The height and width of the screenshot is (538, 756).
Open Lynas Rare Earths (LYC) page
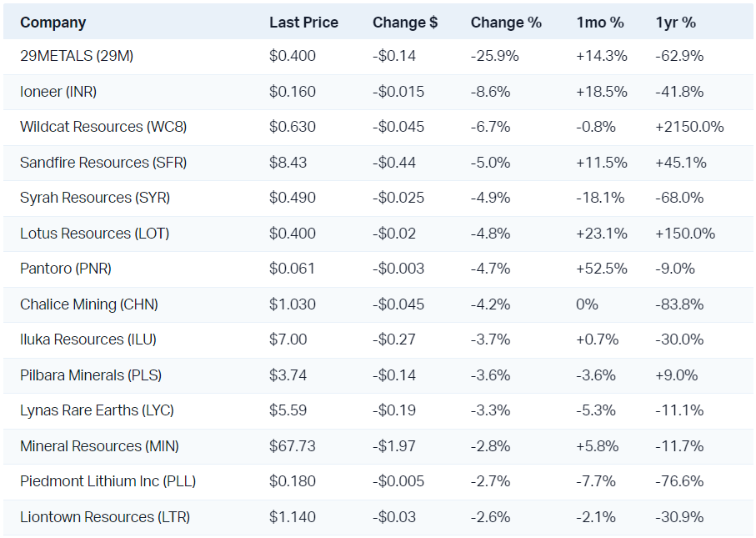click(97, 410)
